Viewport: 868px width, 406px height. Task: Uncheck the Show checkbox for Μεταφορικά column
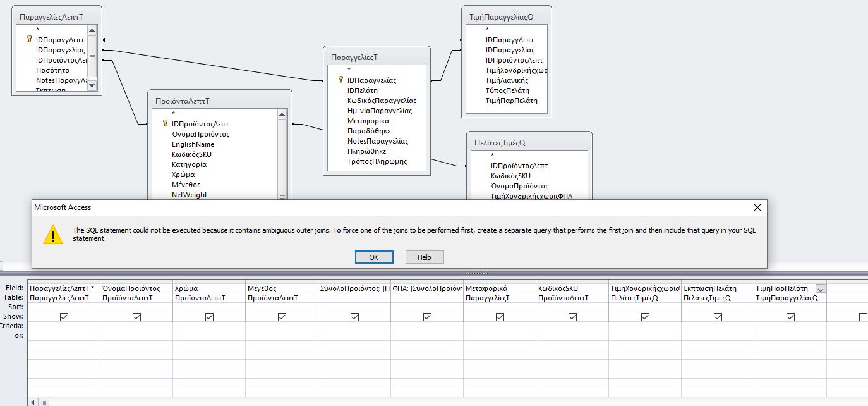point(500,317)
